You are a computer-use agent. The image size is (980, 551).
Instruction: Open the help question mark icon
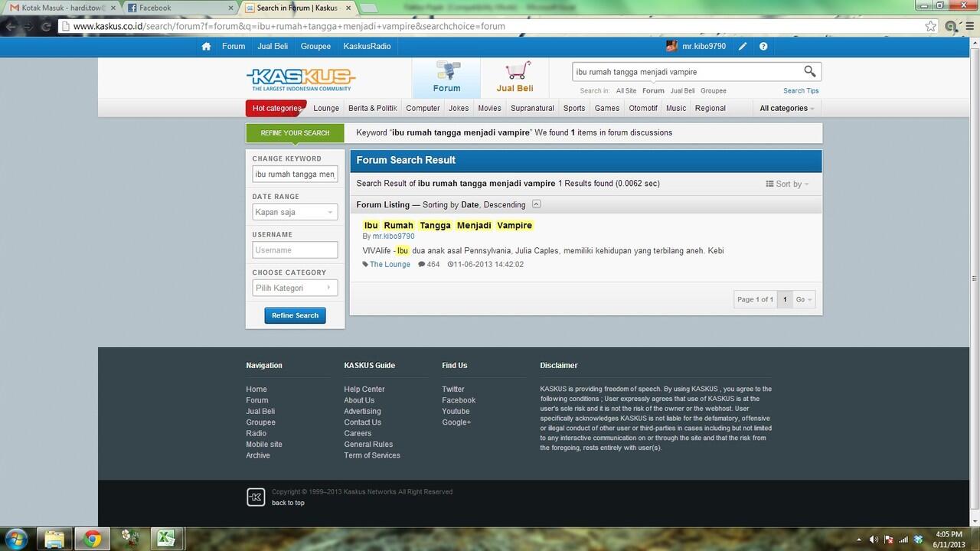pos(763,47)
